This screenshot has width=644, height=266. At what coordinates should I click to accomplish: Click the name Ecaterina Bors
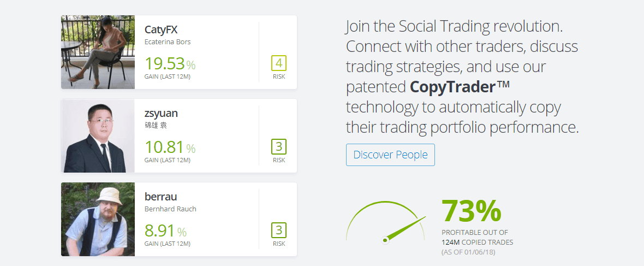[168, 42]
